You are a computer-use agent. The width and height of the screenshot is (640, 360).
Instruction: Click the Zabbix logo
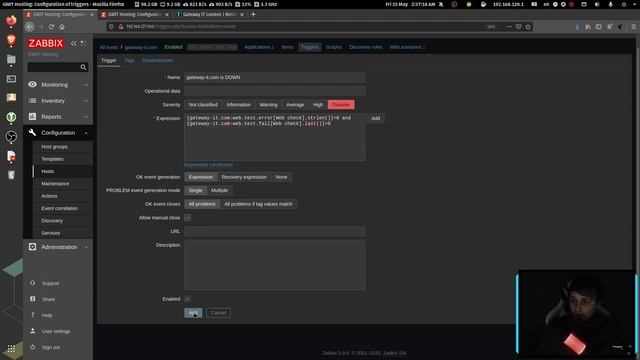(x=46, y=43)
